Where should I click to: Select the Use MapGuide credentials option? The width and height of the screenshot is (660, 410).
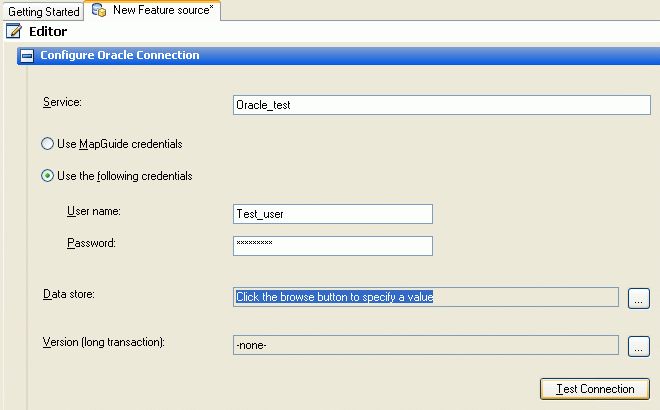(47, 144)
